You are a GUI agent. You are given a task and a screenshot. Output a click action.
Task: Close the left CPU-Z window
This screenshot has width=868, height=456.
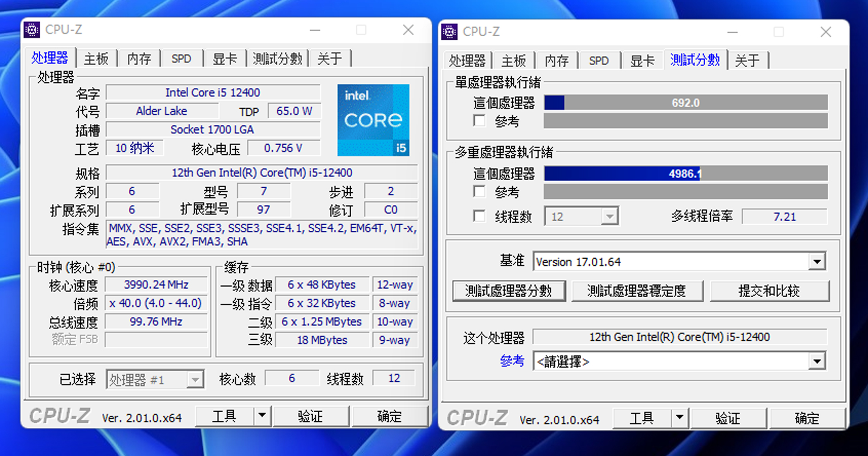click(x=408, y=30)
